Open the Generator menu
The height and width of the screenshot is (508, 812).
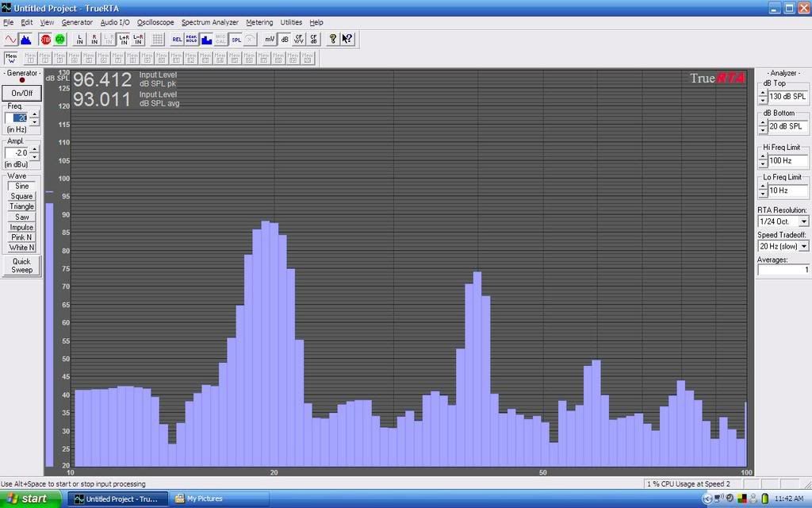click(77, 22)
